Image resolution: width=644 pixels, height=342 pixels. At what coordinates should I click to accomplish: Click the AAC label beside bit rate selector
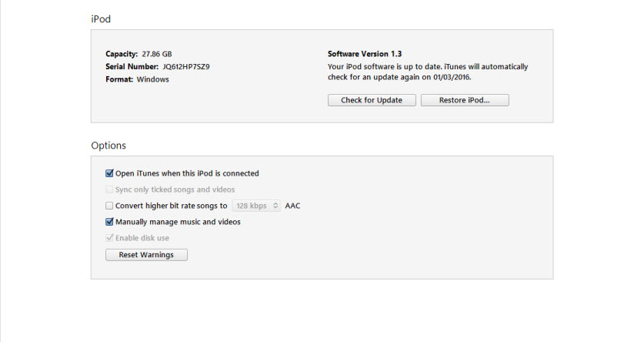pos(292,206)
